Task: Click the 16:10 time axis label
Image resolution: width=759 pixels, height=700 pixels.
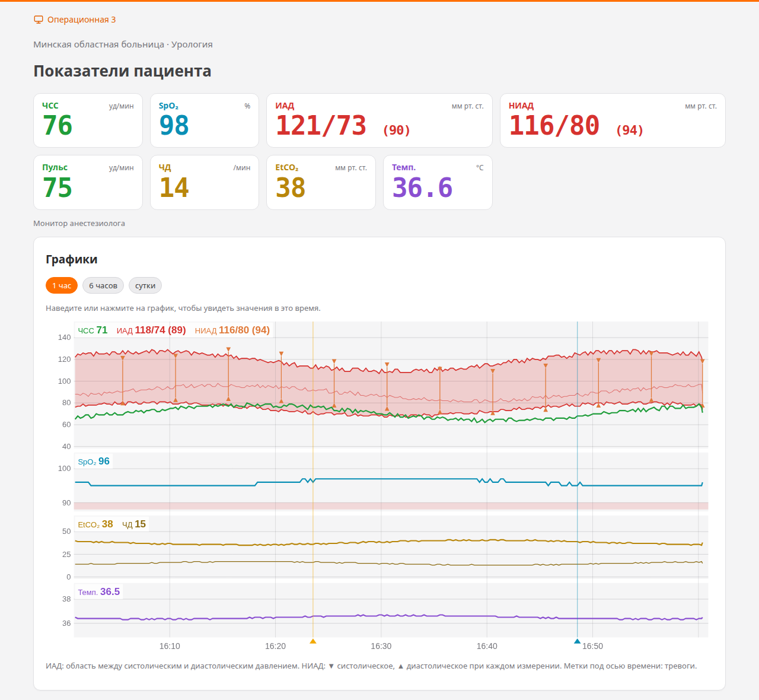Action: [x=170, y=646]
